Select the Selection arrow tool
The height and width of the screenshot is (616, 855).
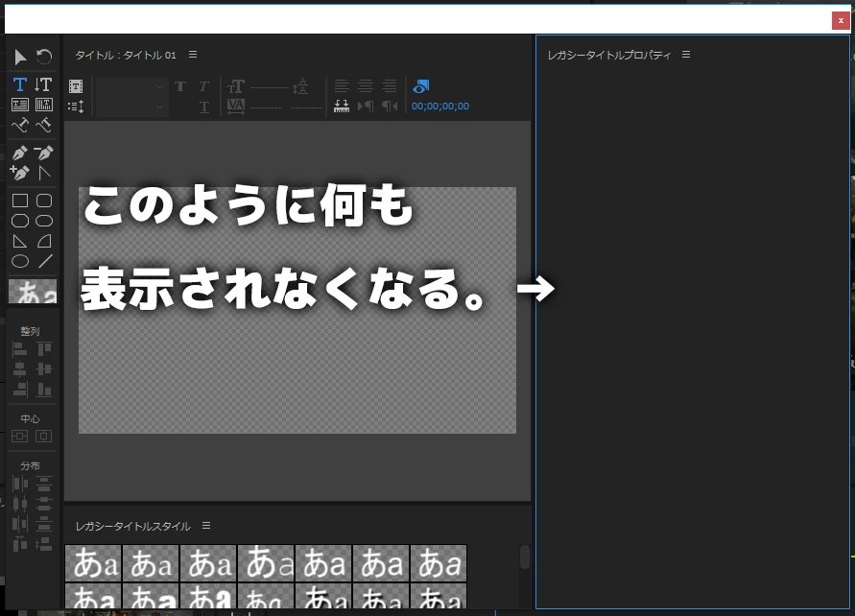click(x=20, y=57)
